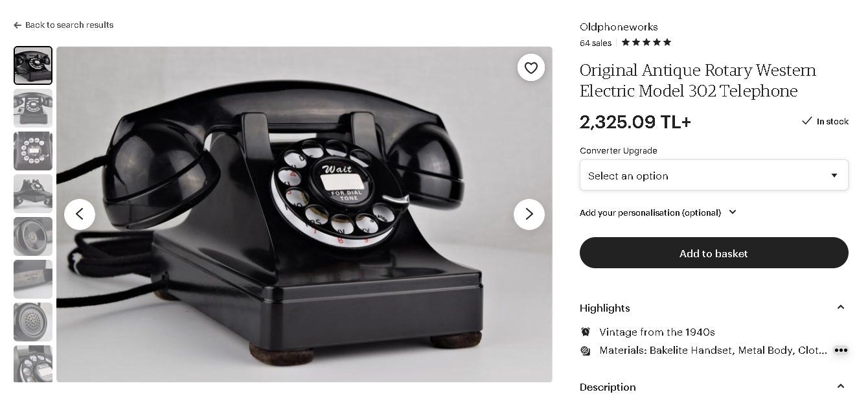Expand Add your personalisation option
This screenshot has width=868, height=403.
point(658,213)
